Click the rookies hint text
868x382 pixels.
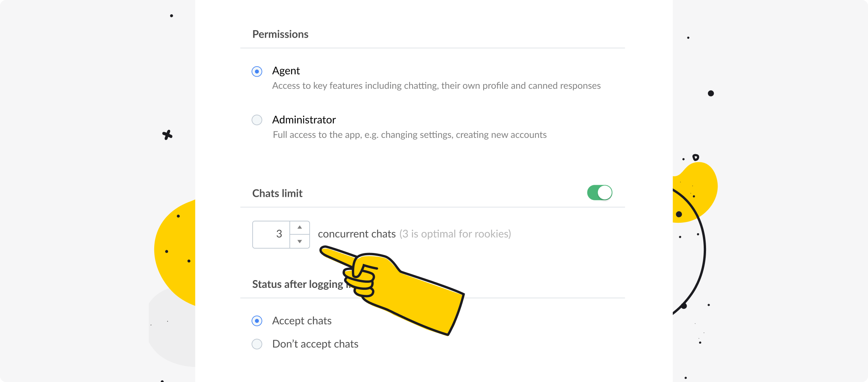click(456, 234)
